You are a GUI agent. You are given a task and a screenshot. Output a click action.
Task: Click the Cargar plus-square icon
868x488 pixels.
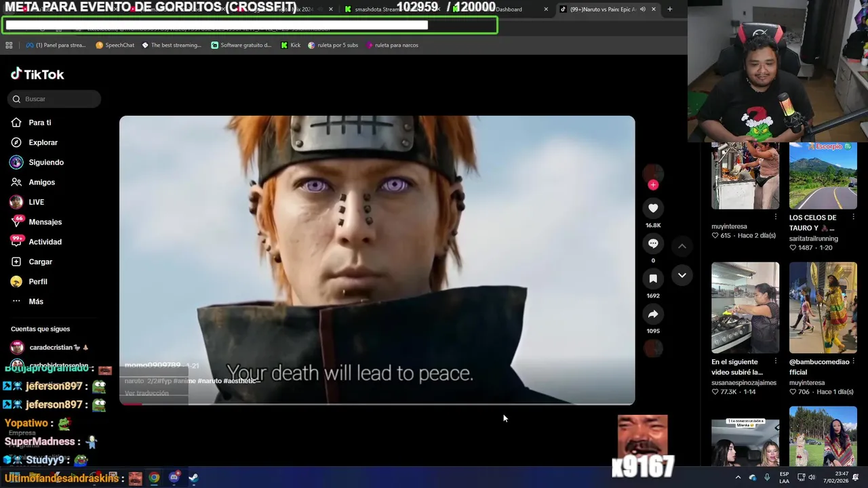16,262
